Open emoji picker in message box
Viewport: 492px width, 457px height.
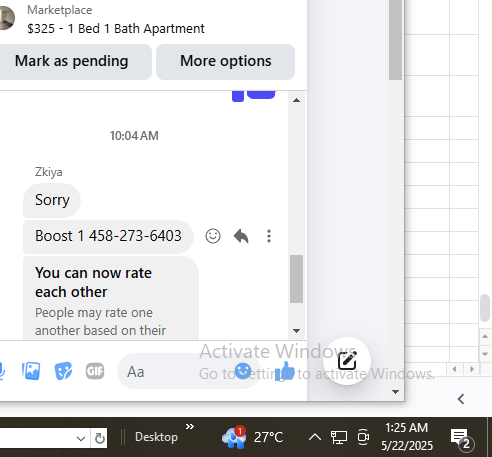[243, 371]
